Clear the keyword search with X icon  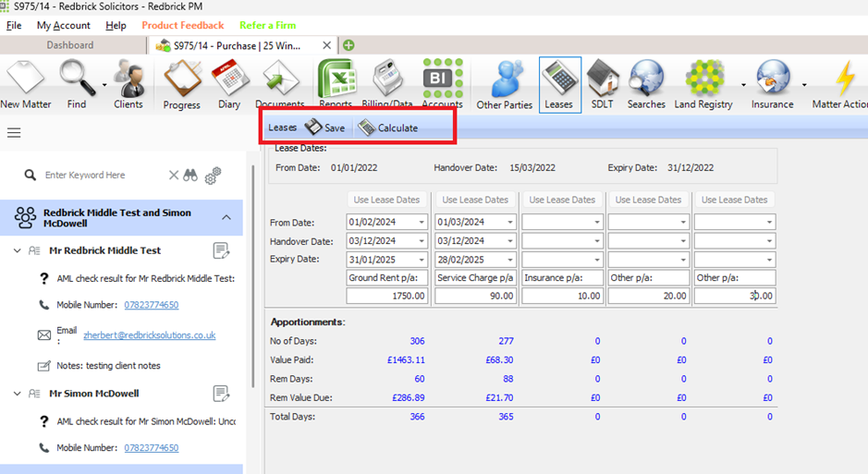point(173,175)
